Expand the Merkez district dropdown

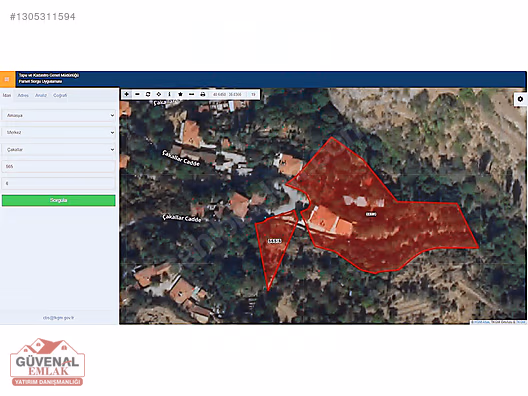pos(59,133)
